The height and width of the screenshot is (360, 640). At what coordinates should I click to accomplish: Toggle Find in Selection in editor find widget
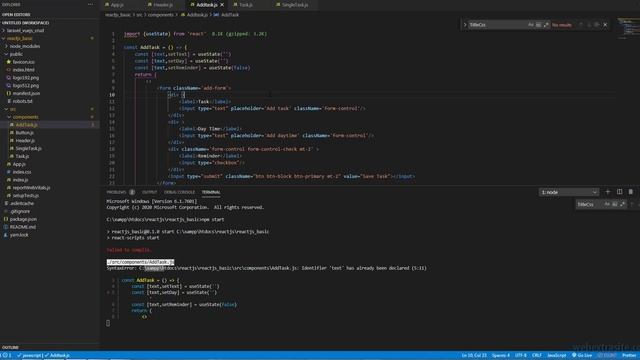[597, 25]
